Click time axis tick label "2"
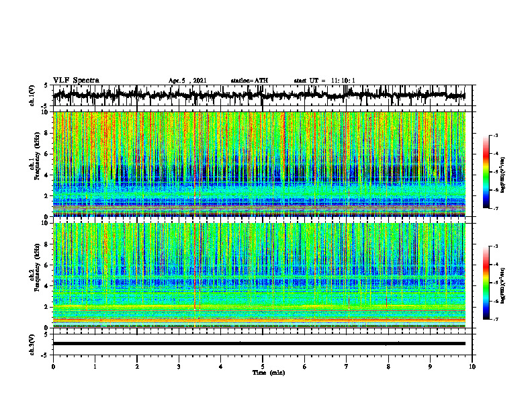Image resolution: width=532 pixels, height=411 pixels. (x=137, y=367)
